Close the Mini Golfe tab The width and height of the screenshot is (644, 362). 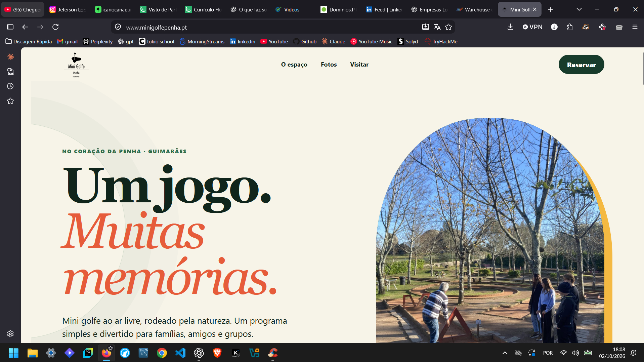[x=534, y=9]
